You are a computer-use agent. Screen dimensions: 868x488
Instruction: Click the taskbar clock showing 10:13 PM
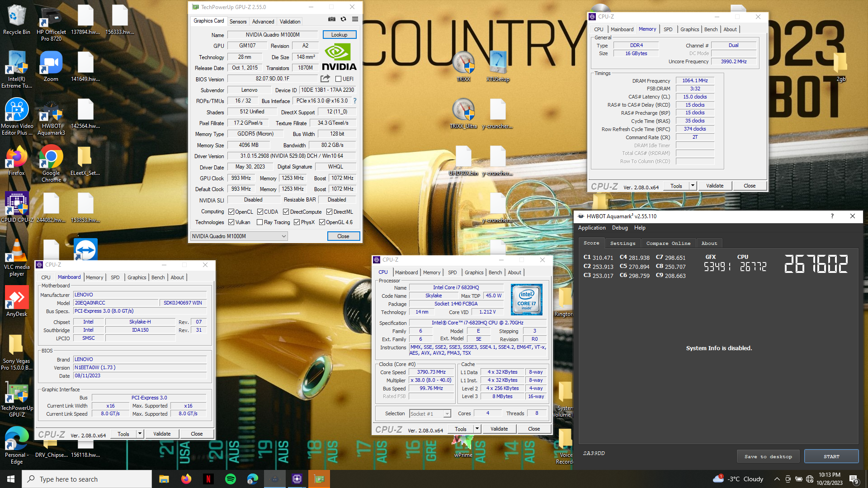(x=829, y=479)
